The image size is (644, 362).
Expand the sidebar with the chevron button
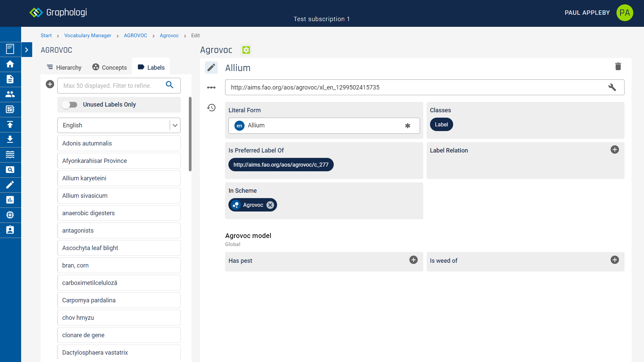26,50
